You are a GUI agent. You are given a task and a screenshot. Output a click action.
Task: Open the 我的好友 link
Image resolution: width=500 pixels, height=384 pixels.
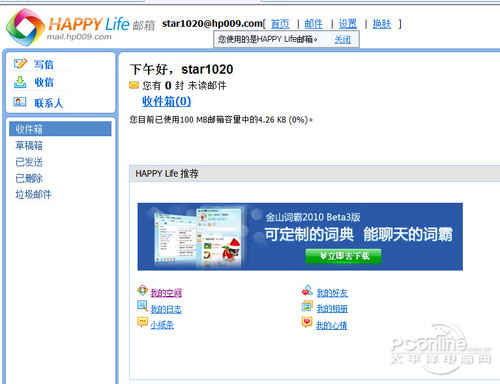(332, 293)
